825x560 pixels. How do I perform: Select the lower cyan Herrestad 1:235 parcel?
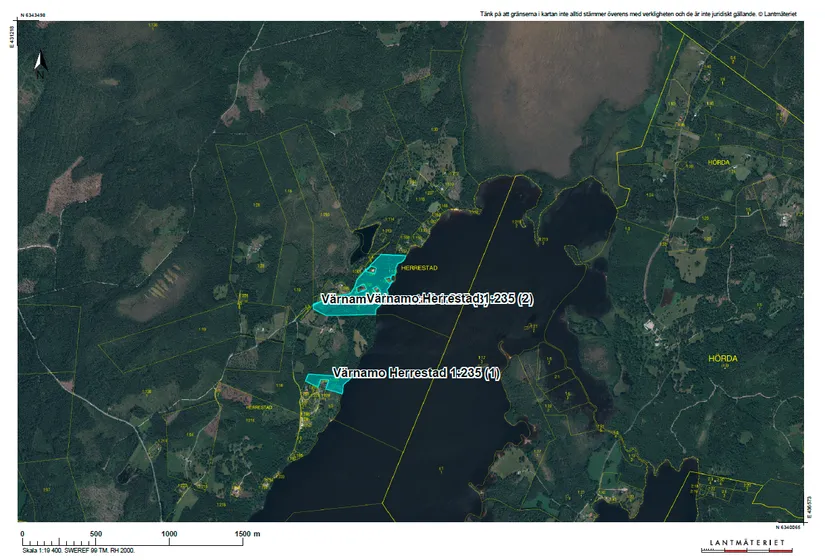(323, 382)
